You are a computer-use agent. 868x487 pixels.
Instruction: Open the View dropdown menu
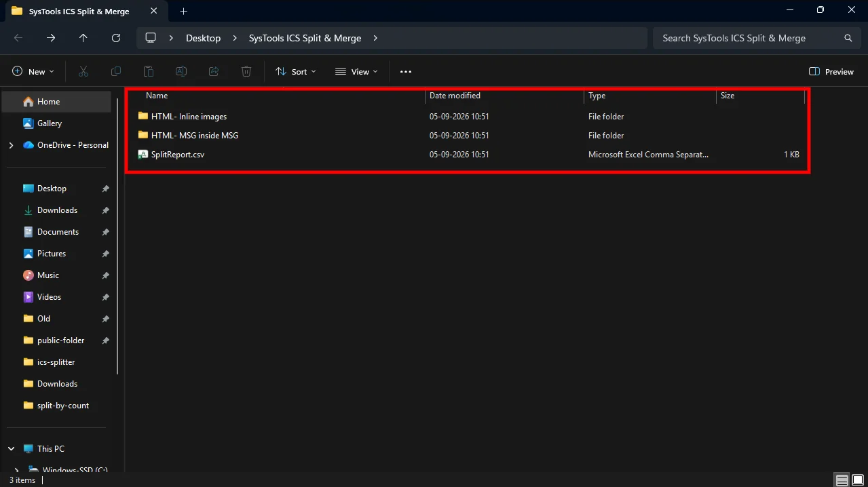[x=357, y=71]
